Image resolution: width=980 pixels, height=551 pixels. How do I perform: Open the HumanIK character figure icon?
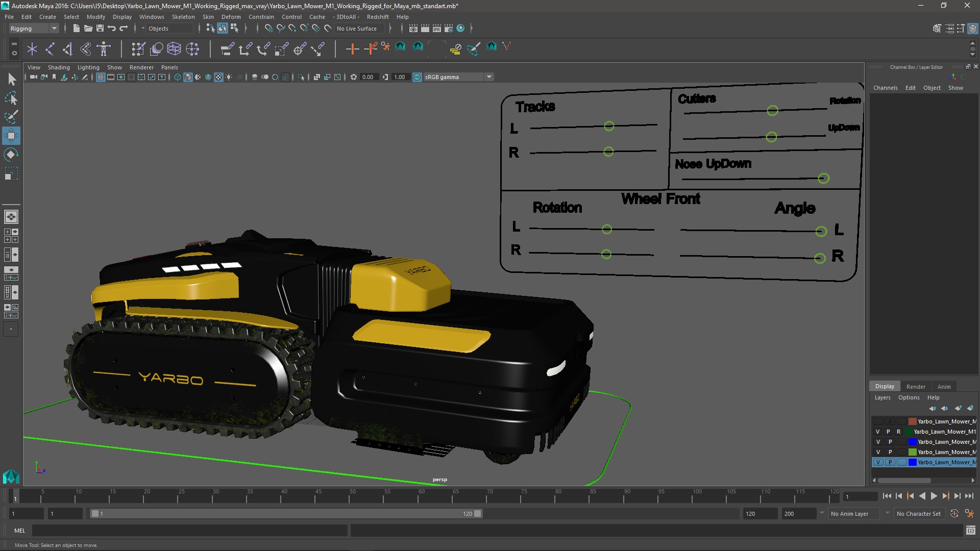coord(104,49)
